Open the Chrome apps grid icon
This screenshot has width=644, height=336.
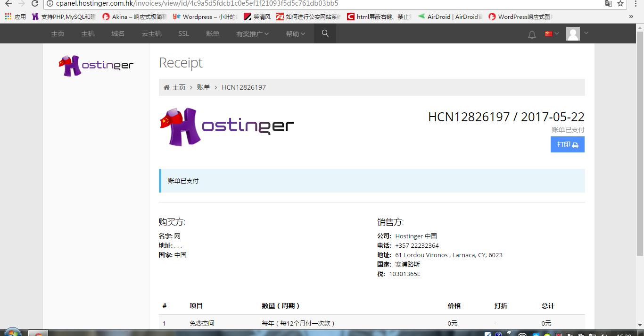[x=8, y=16]
